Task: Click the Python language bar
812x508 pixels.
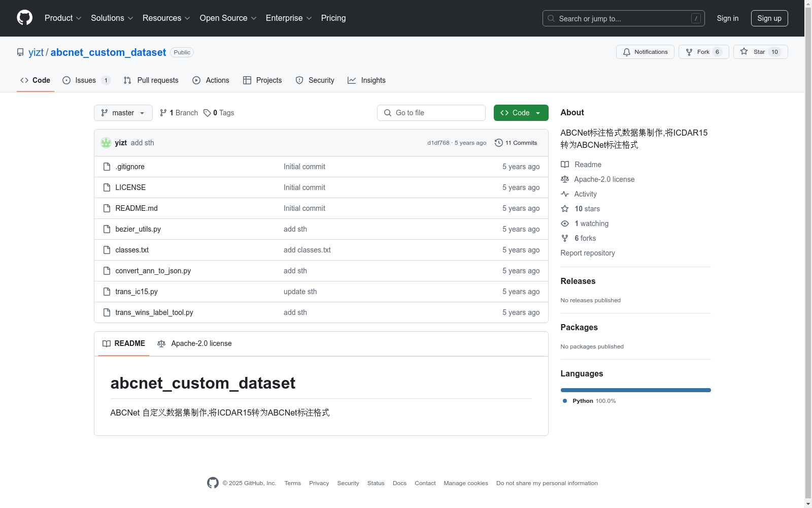Action: (x=636, y=390)
